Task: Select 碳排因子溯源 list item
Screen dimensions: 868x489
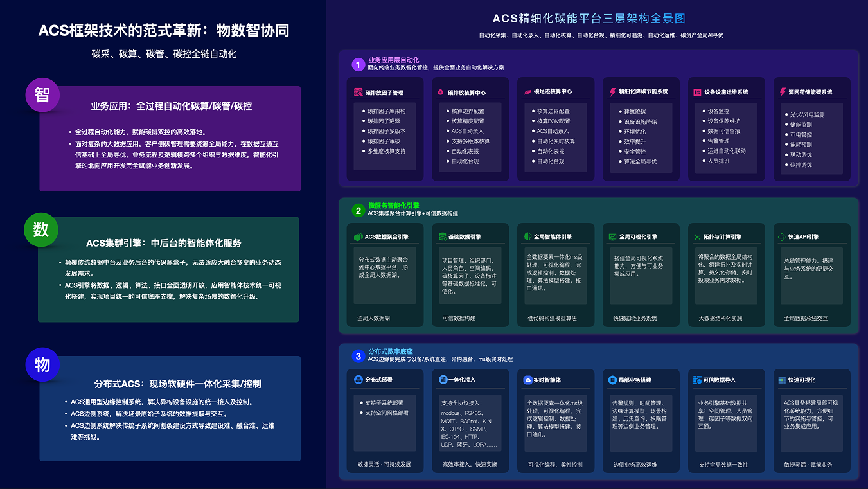Action: [x=384, y=121]
